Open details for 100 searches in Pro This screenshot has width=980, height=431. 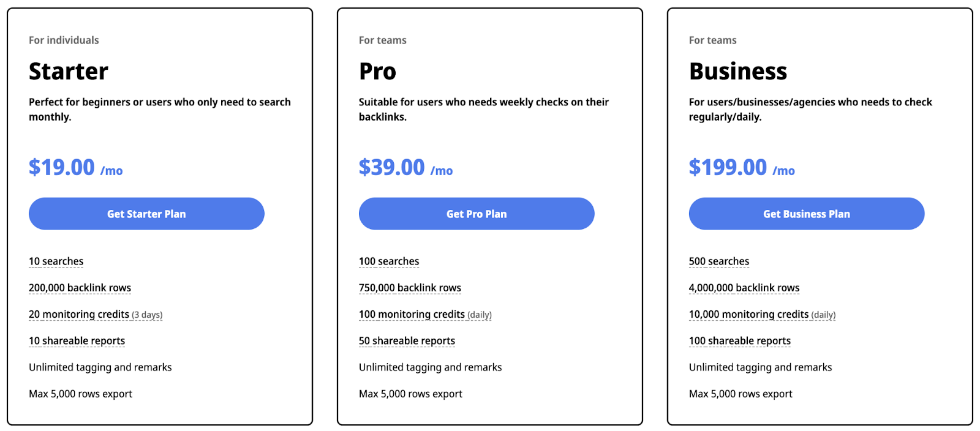pyautogui.click(x=388, y=261)
